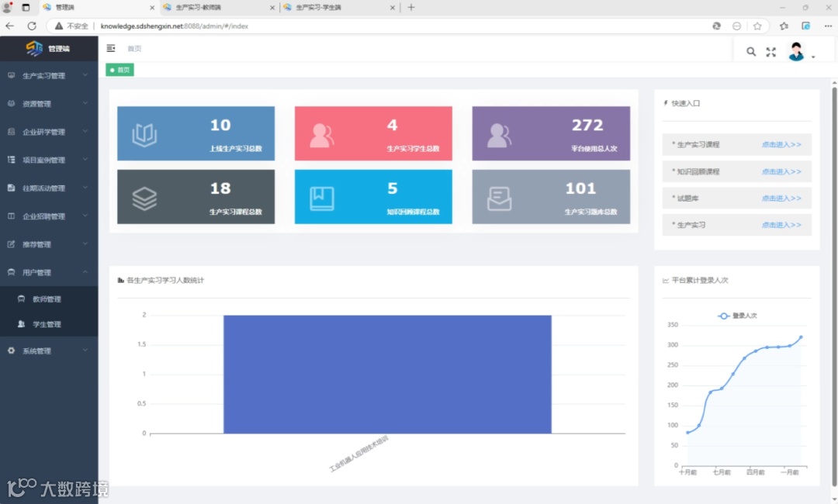Click the blue 工业机器人应用技术培训 chart bar
This screenshot has height=504, width=838.
tap(387, 375)
